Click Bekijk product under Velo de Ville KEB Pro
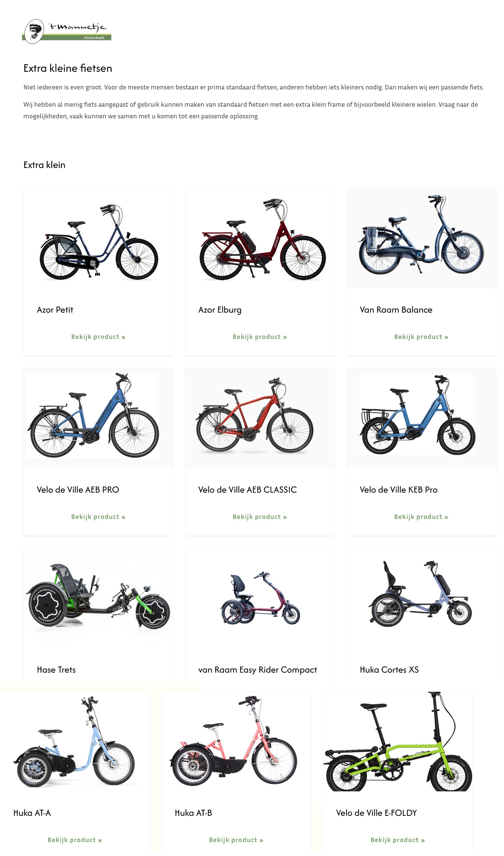The width and height of the screenshot is (504, 856). point(421,517)
